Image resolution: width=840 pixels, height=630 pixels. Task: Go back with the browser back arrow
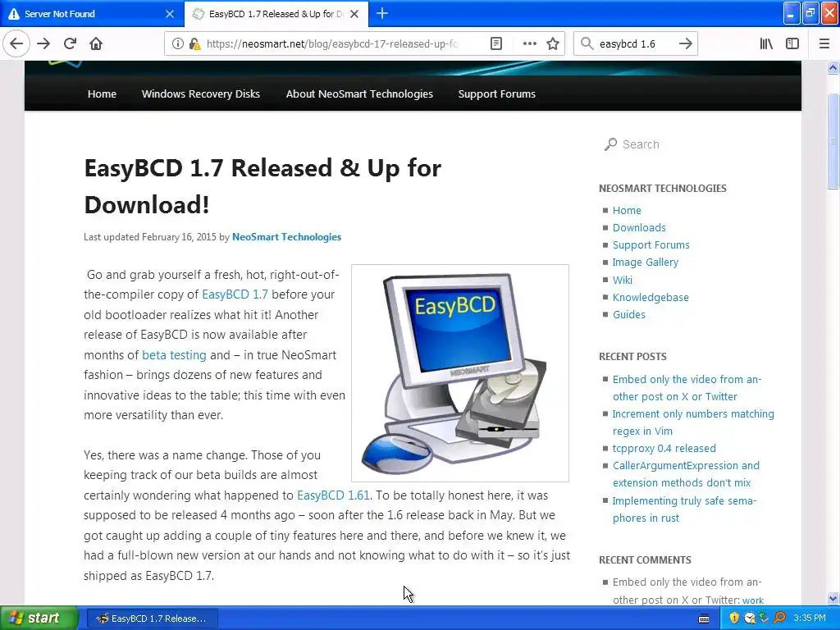tap(16, 43)
